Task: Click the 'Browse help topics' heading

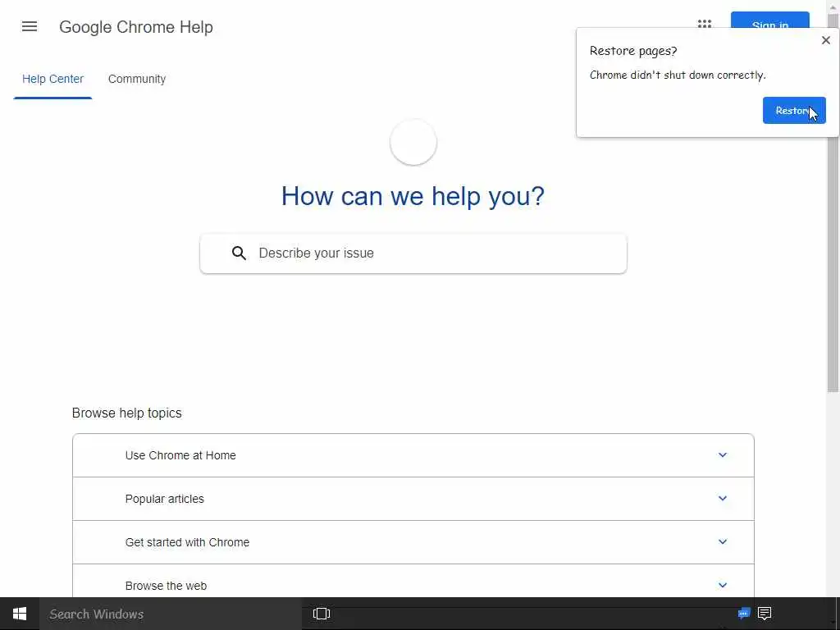Action: [x=126, y=413]
